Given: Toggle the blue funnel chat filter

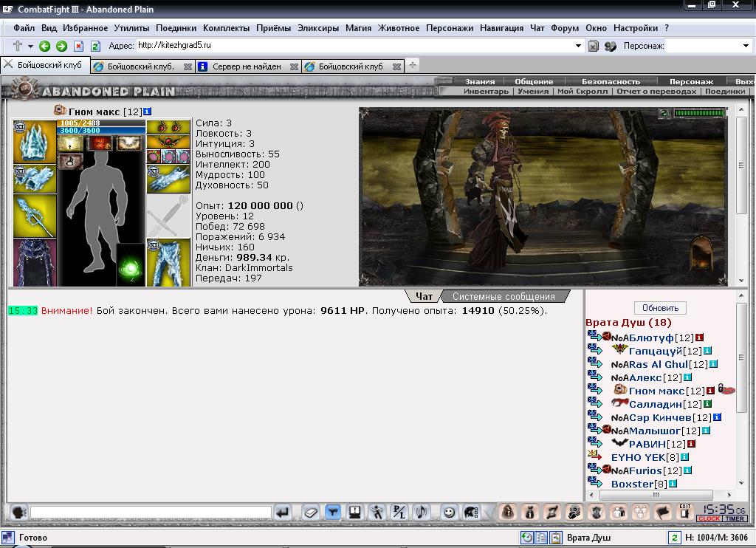Looking at the screenshot, I should tap(333, 513).
